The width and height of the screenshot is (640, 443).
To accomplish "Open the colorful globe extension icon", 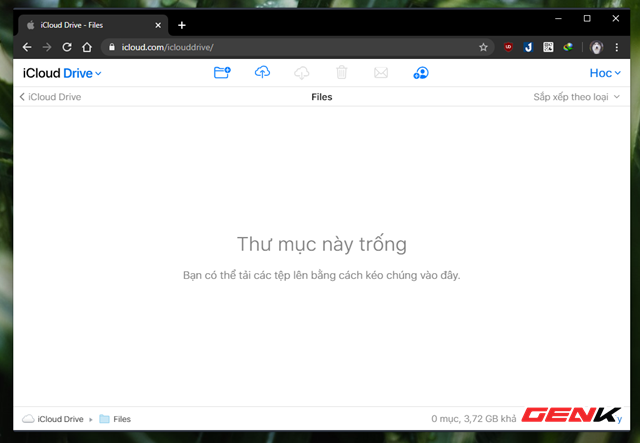I will tap(568, 47).
